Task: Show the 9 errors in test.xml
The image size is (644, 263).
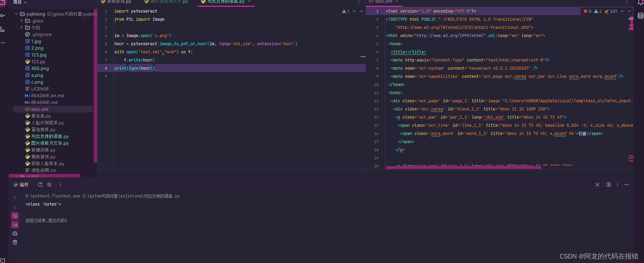Action: (587, 11)
